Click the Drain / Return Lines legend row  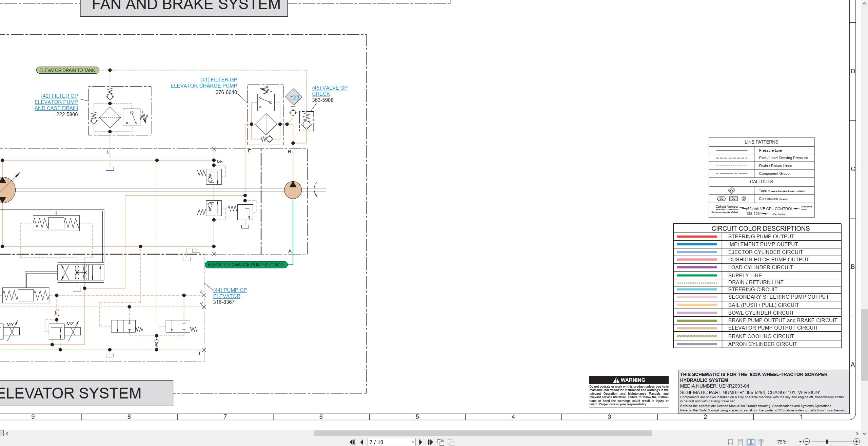tap(762, 166)
